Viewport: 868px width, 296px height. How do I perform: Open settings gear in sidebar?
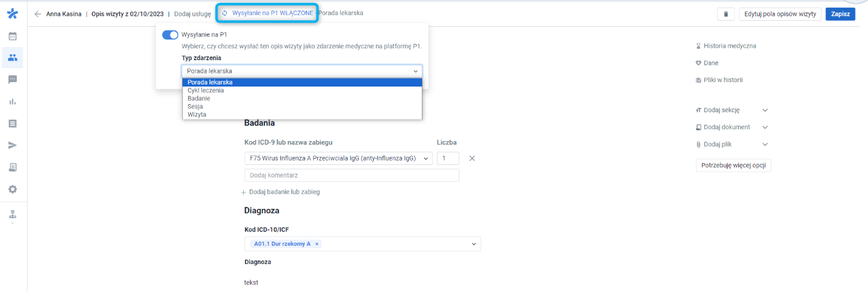[x=13, y=189]
